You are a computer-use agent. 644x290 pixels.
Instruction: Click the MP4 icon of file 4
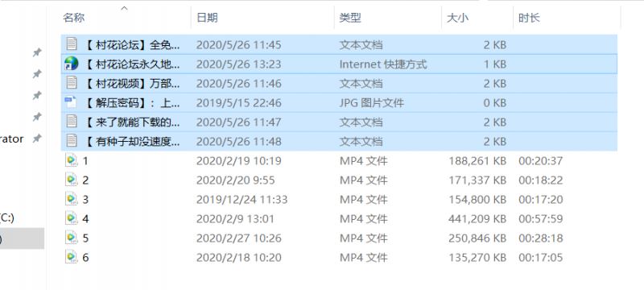[71, 218]
